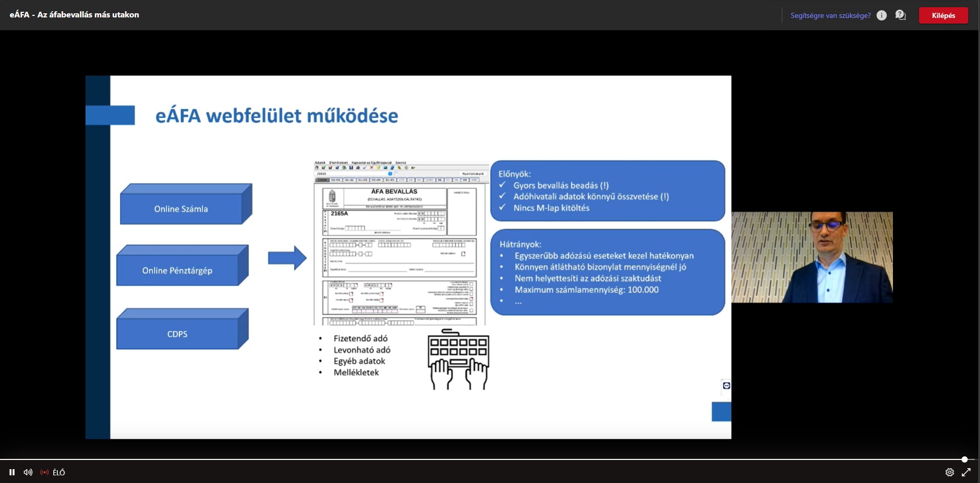
Task: Mute audio with the speaker icon
Action: coord(28,472)
